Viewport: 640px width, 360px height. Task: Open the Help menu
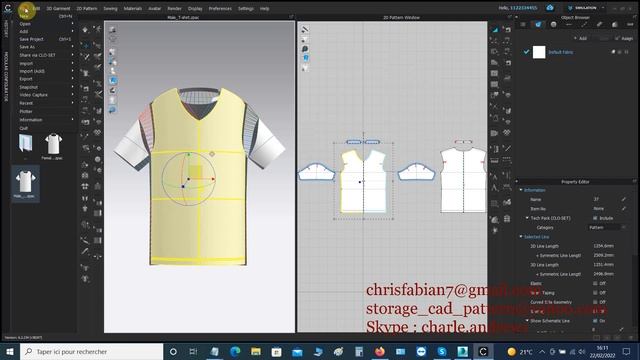pyautogui.click(x=264, y=8)
